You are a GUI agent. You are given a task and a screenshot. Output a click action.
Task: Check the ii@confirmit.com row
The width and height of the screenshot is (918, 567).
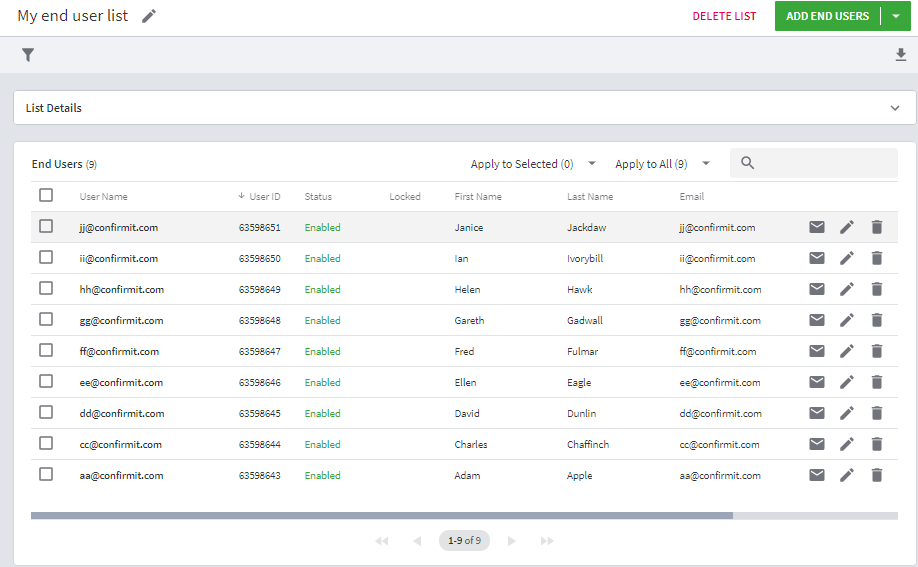(x=46, y=257)
